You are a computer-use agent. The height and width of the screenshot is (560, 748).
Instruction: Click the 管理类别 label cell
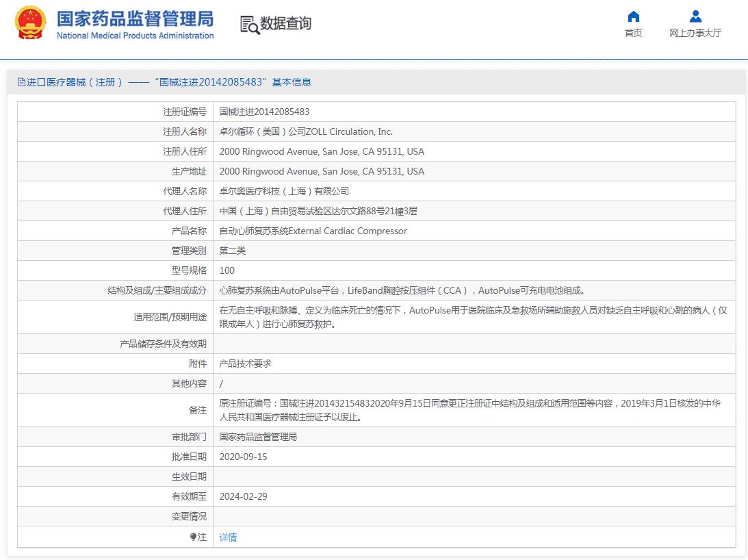click(x=115, y=251)
